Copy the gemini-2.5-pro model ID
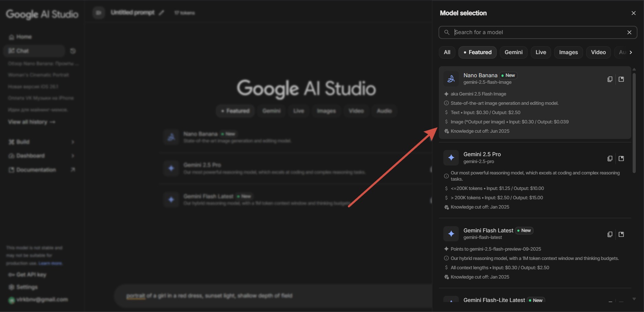Image resolution: width=644 pixels, height=312 pixels. pos(610,159)
